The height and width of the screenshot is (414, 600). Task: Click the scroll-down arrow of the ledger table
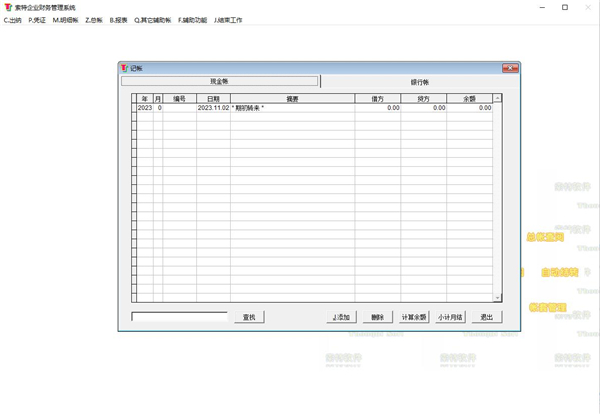tap(497, 298)
